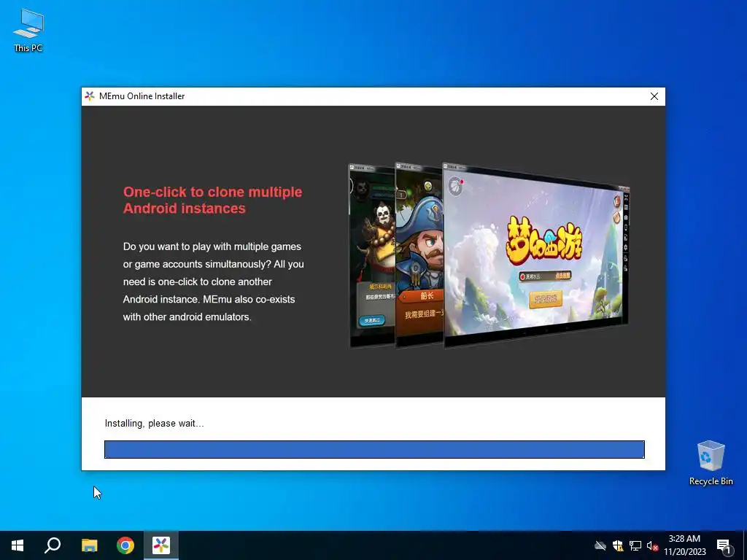
Task: Open the This PC desktop icon
Action: click(x=28, y=29)
